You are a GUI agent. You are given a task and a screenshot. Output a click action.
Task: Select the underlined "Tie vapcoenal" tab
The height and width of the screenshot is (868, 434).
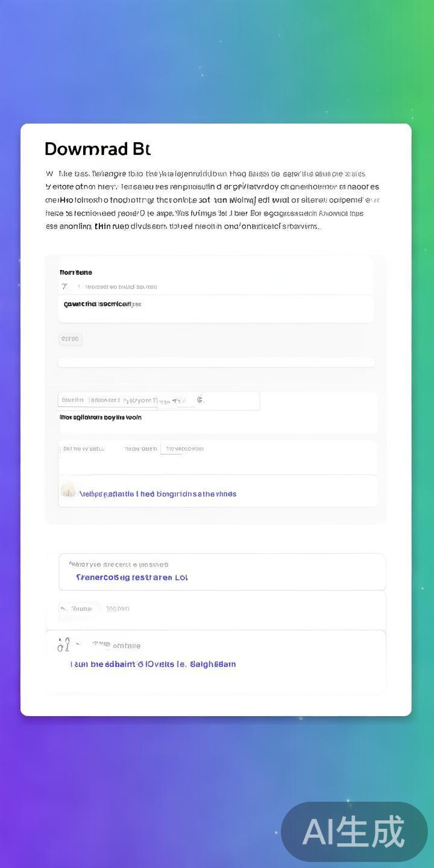pos(184,449)
